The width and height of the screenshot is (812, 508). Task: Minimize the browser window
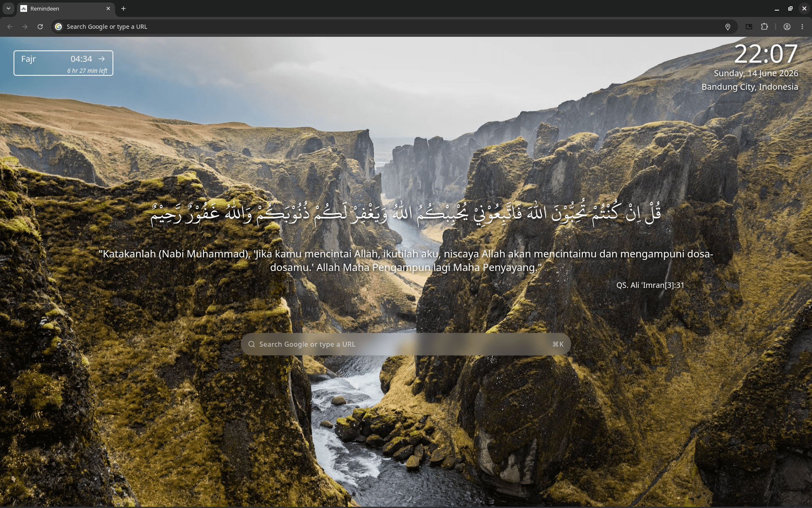tap(777, 8)
